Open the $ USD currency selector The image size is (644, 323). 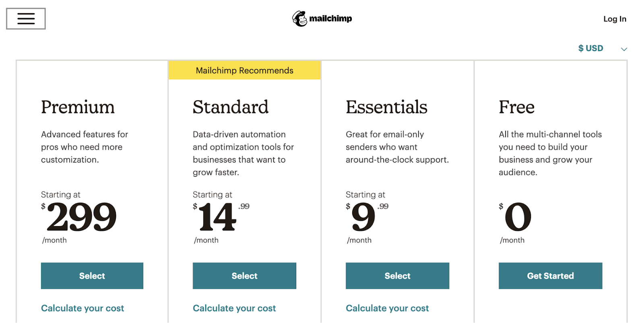pyautogui.click(x=590, y=48)
